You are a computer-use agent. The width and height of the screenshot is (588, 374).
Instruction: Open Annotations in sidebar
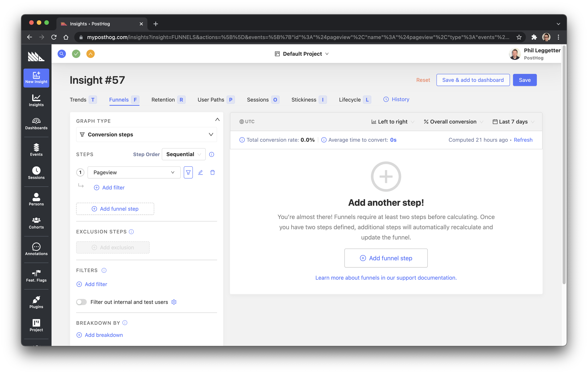(x=36, y=249)
